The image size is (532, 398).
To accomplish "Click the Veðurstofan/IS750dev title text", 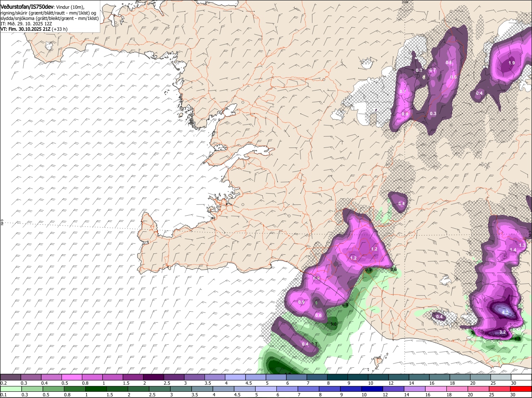I will point(27,7).
